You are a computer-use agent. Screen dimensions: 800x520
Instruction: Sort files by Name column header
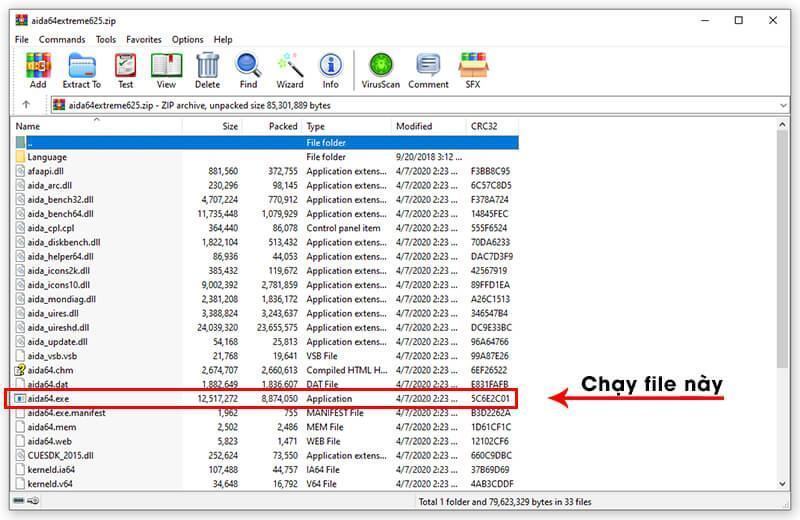[x=28, y=127]
